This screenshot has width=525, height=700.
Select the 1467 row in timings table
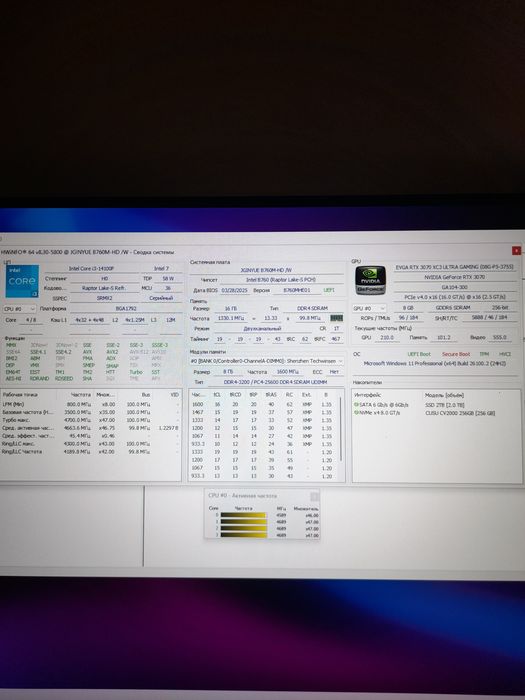(263, 412)
